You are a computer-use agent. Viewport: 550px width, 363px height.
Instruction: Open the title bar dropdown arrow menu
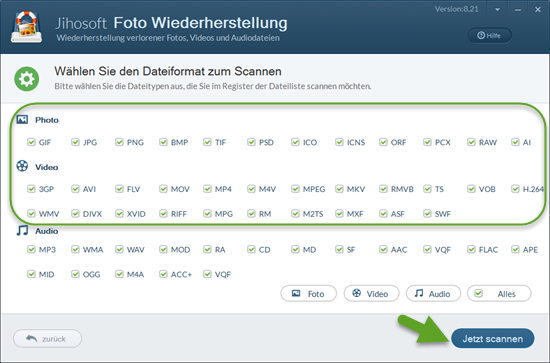coord(497,10)
